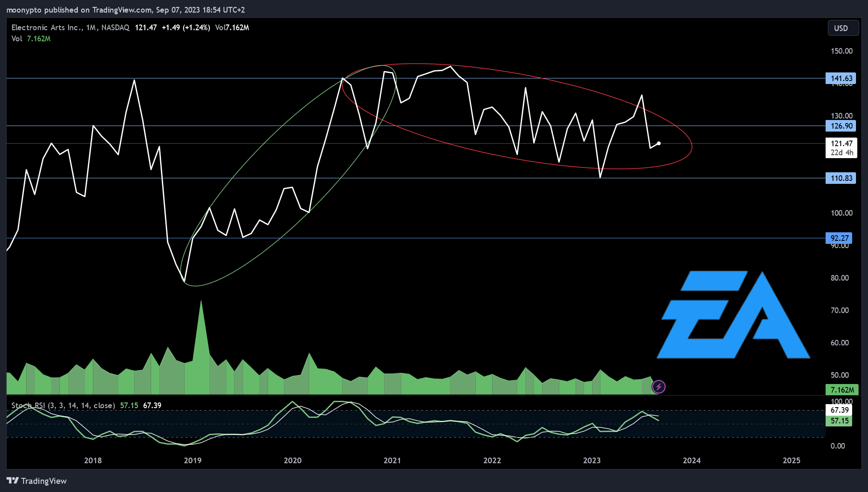Click the 2024 label on time axis
This screenshot has width=868, height=492.
(692, 460)
